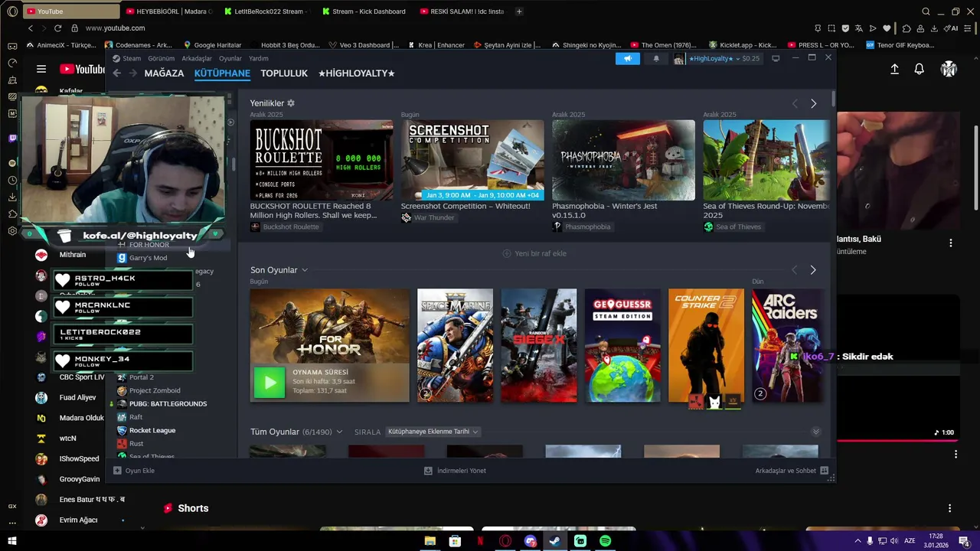Open Steam from Windows taskbar
This screenshot has width=980, height=551.
[555, 541]
